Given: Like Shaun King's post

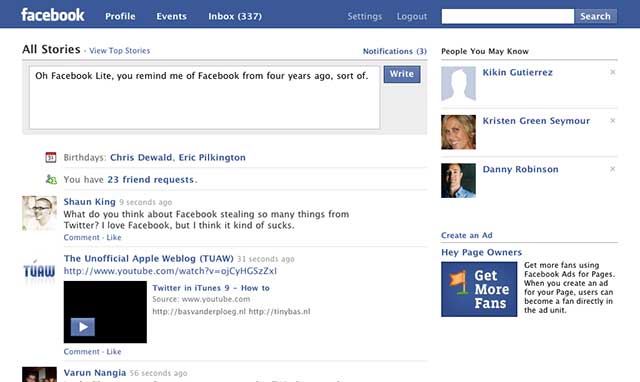Looking at the screenshot, I should point(114,238).
